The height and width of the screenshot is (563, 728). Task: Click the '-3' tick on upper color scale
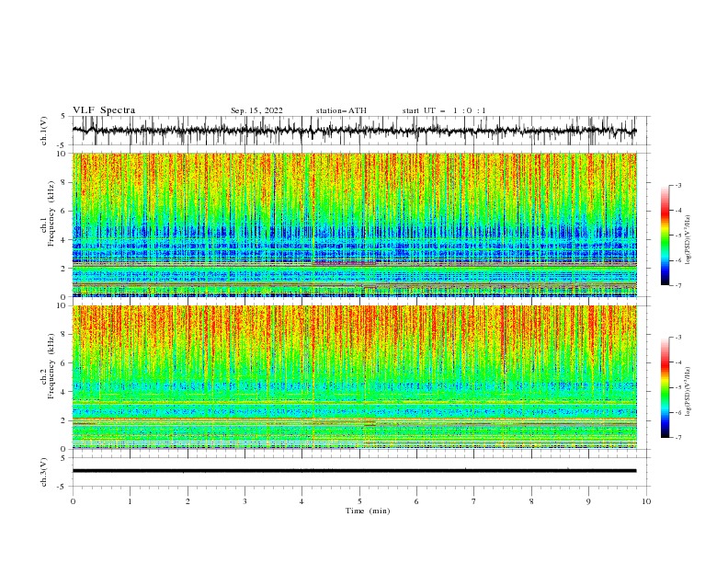pos(677,185)
